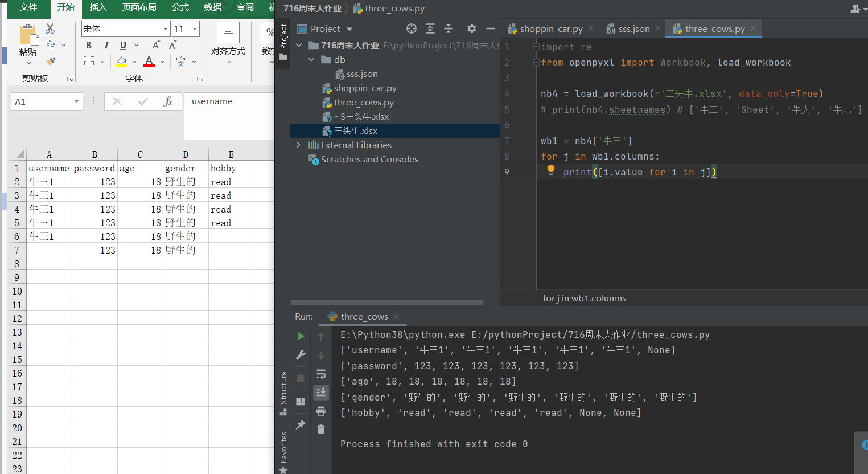
Task: Click the insert function fx button
Action: (x=168, y=101)
